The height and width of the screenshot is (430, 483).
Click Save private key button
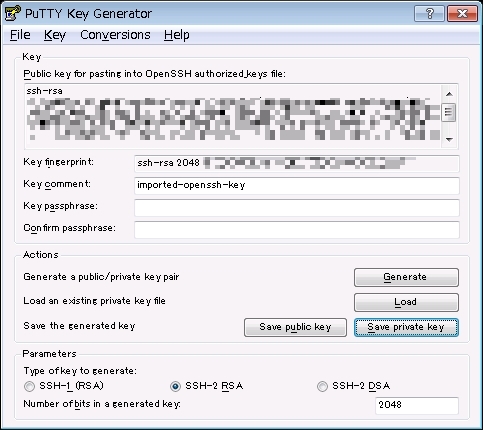coord(406,327)
